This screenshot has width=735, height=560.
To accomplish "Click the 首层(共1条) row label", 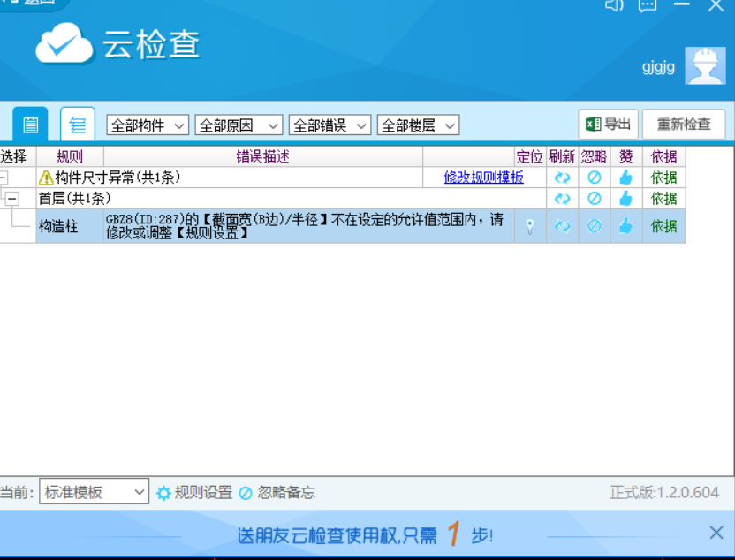I will click(74, 199).
